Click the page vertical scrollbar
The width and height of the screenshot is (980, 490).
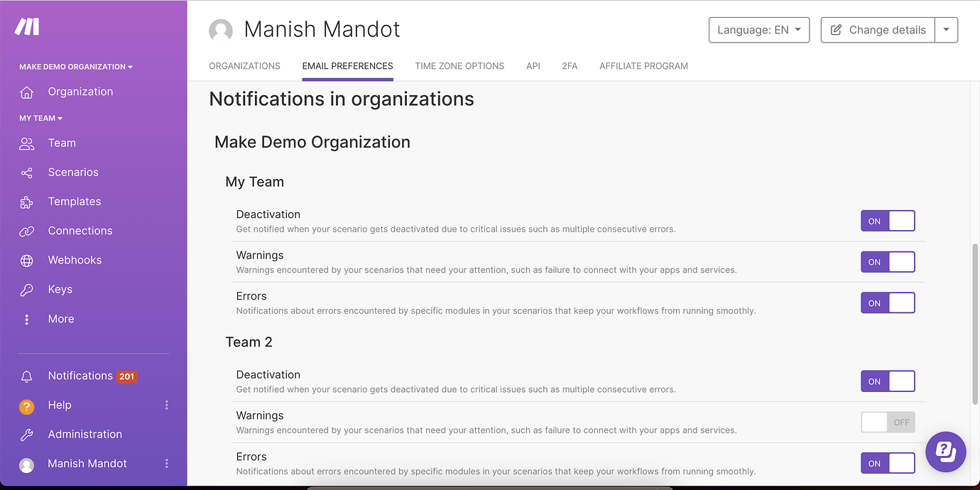(975, 324)
